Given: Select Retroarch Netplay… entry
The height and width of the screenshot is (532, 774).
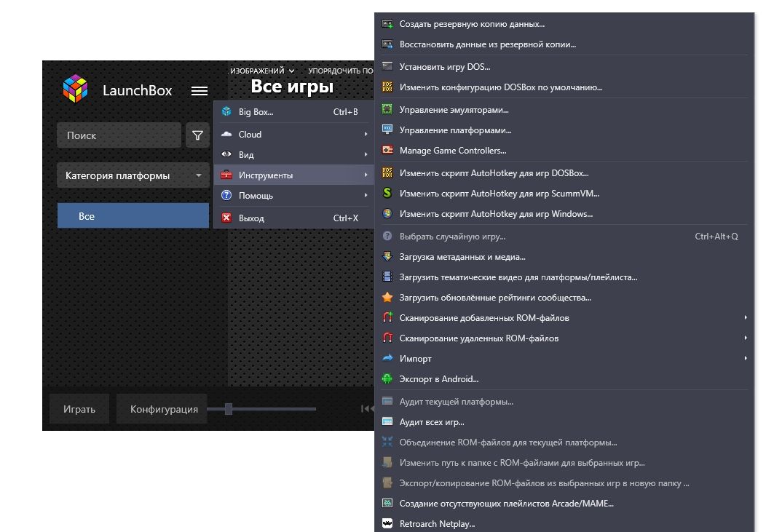Looking at the screenshot, I should pyautogui.click(x=565, y=523).
